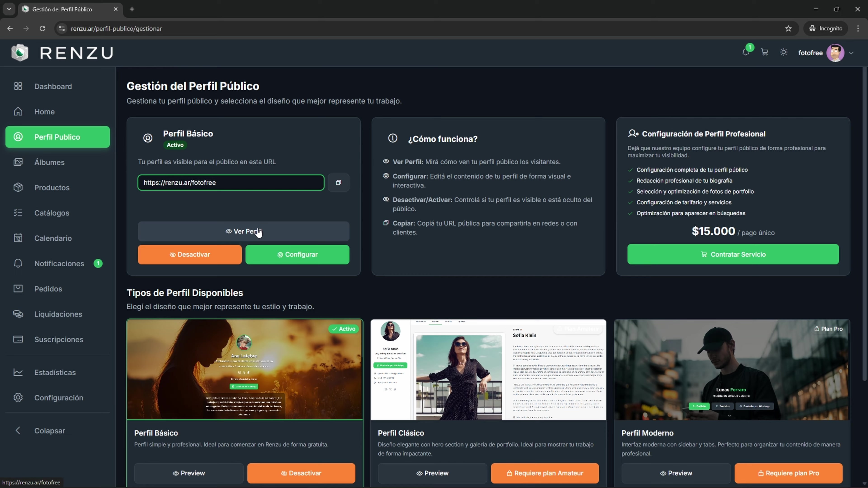Toggle light theme with sun icon
The width and height of the screenshot is (868, 488).
tap(784, 52)
